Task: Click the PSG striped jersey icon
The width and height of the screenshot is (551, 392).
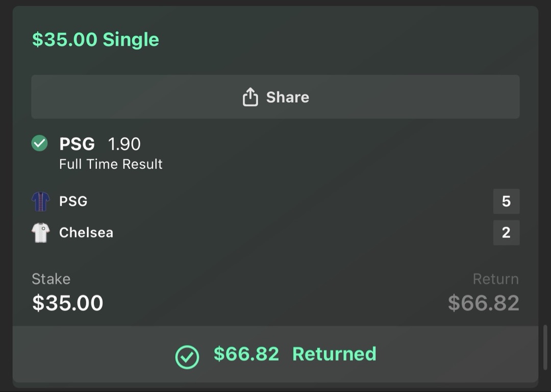Action: pos(41,202)
